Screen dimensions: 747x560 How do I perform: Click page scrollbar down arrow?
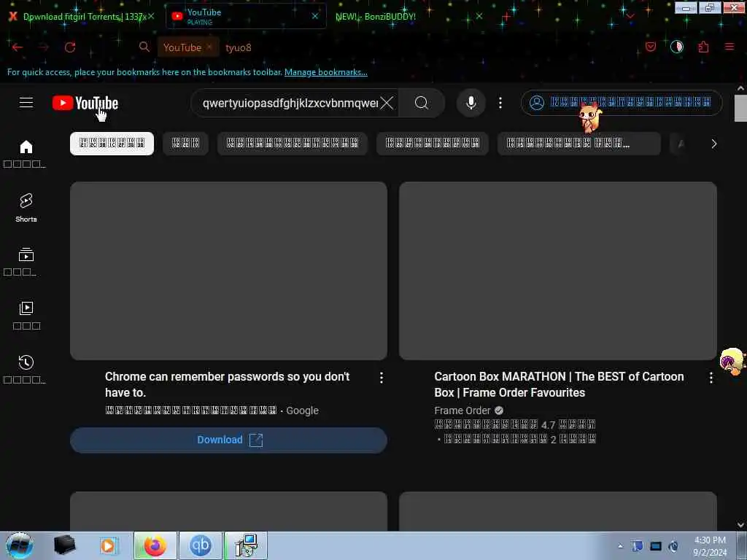point(740,525)
